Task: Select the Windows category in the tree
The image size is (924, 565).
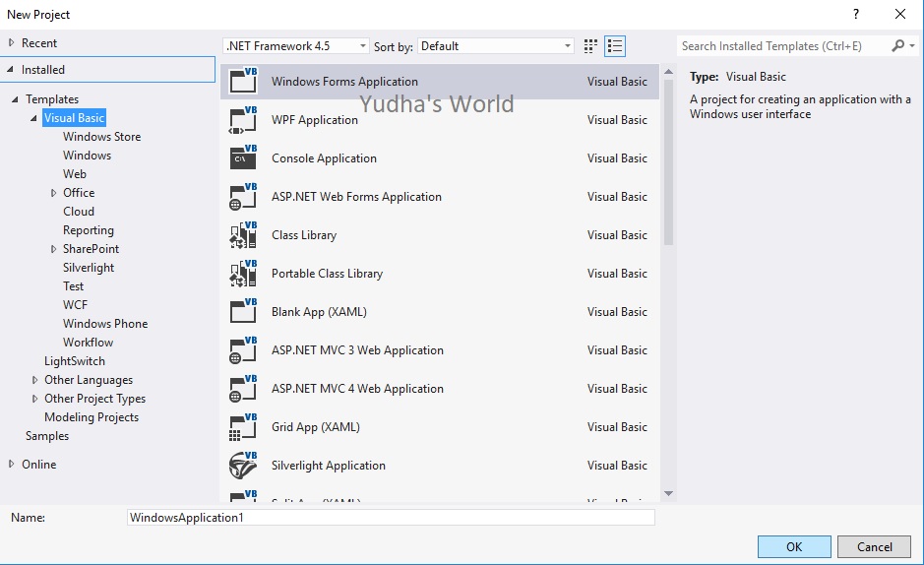Action: (x=87, y=155)
